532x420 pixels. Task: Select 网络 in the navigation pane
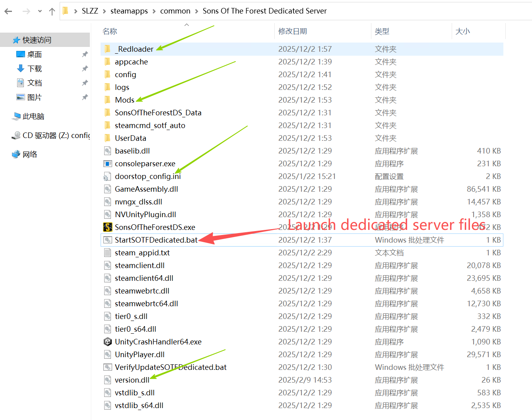point(30,155)
